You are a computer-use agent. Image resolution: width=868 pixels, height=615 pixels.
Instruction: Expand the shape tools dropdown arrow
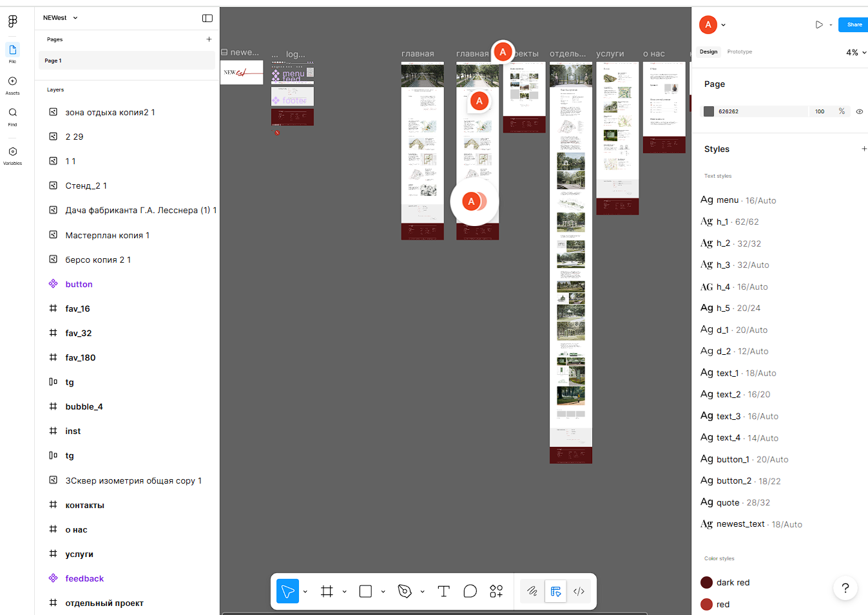383,591
